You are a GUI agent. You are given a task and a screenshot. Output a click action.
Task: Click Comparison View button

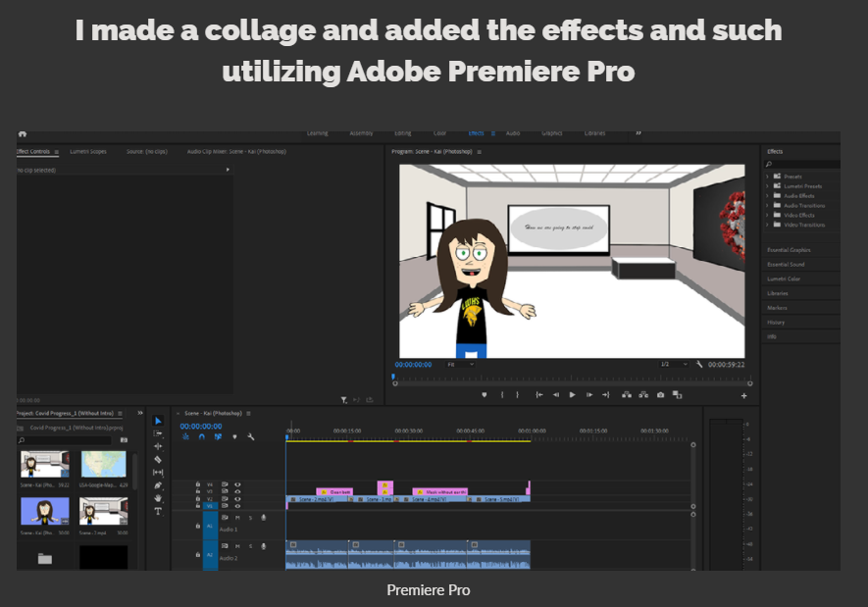point(677,395)
